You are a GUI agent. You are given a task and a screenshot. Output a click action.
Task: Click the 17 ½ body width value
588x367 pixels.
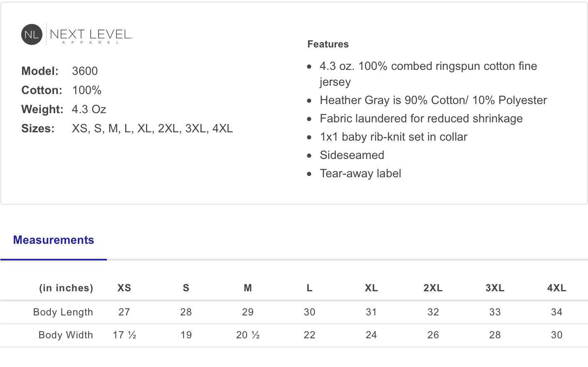(x=124, y=335)
